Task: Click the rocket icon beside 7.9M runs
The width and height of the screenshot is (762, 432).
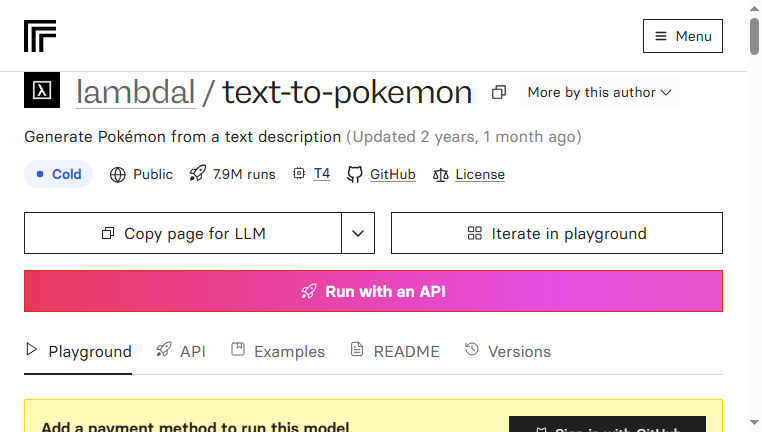Action: click(197, 173)
